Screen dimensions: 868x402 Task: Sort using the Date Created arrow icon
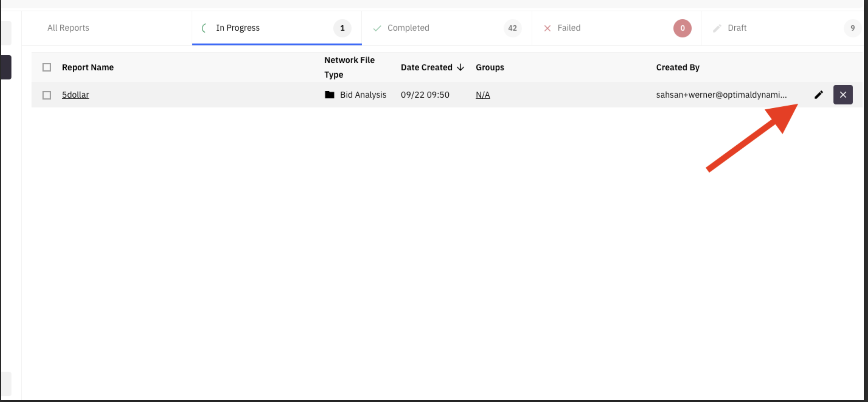tap(460, 68)
